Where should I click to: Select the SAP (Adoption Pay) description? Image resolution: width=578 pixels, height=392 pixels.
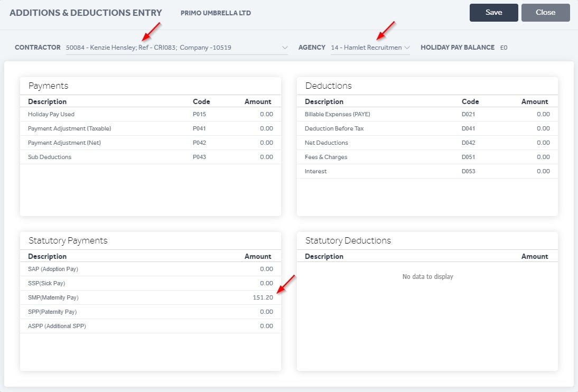coord(53,269)
